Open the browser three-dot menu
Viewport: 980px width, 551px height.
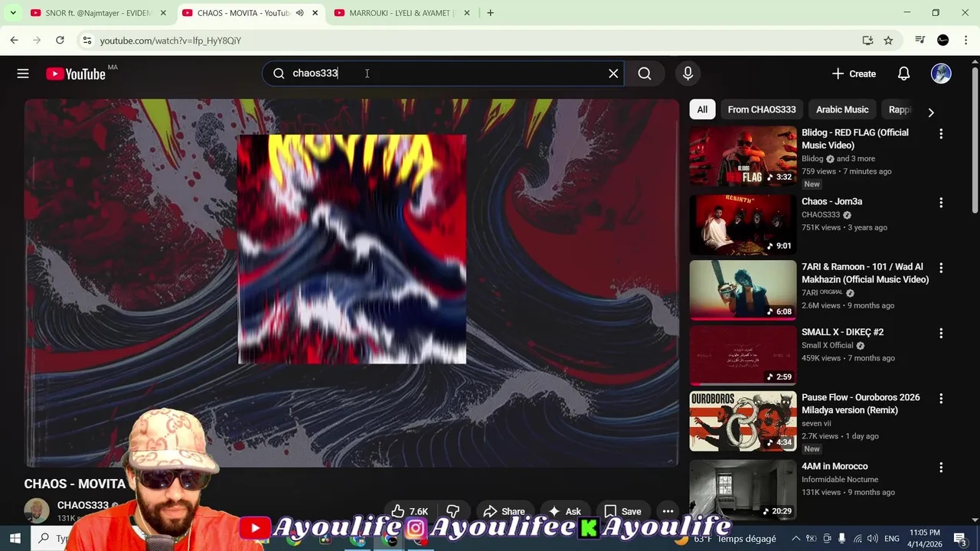click(965, 40)
